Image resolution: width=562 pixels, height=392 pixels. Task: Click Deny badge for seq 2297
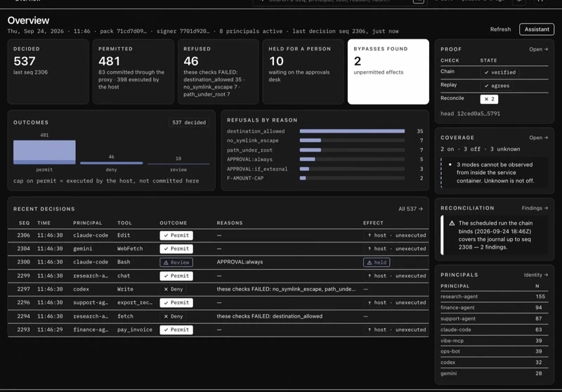coord(174,289)
